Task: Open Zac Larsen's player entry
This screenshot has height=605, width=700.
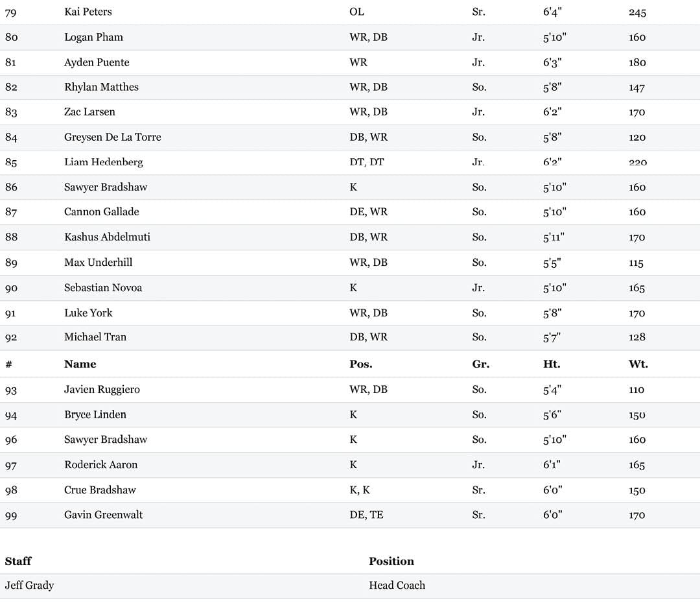Action: 89,112
